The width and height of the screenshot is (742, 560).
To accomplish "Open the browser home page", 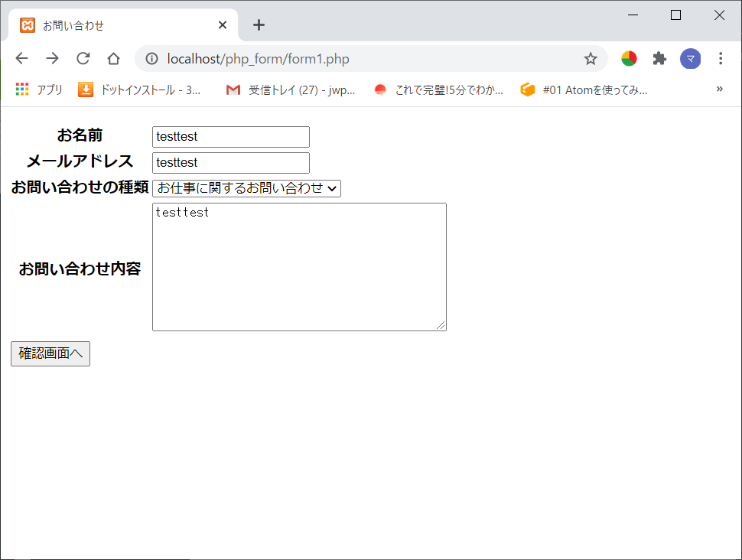I will (113, 59).
